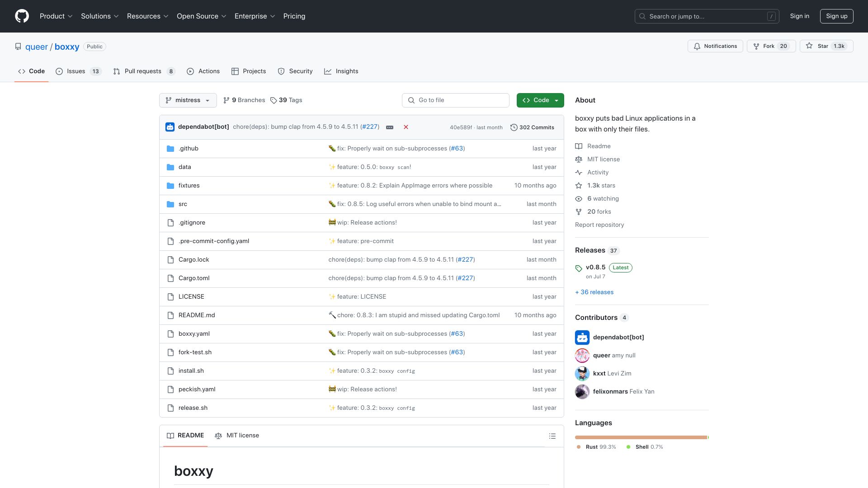Viewport: 868px width, 488px height.
Task: Click the 9 Branches link
Action: [x=244, y=100]
